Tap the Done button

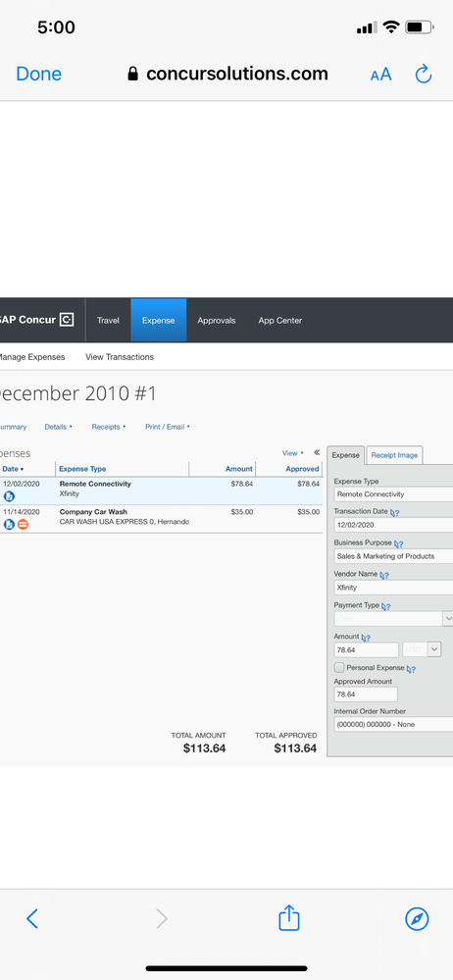tap(39, 74)
